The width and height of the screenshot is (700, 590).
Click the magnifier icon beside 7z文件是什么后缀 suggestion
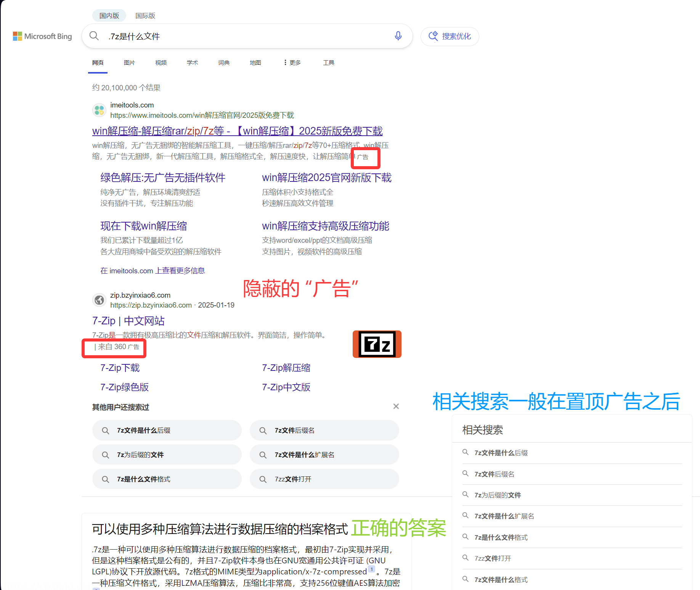(106, 430)
